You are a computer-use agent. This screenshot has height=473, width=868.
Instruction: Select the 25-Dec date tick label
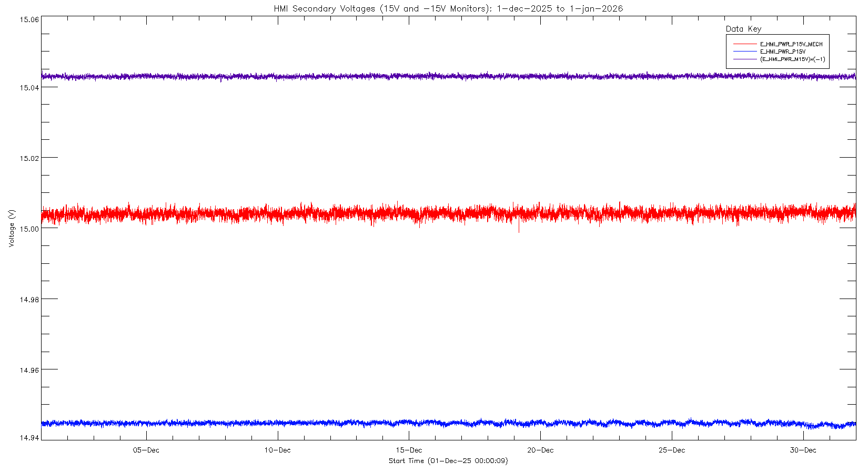(x=672, y=450)
